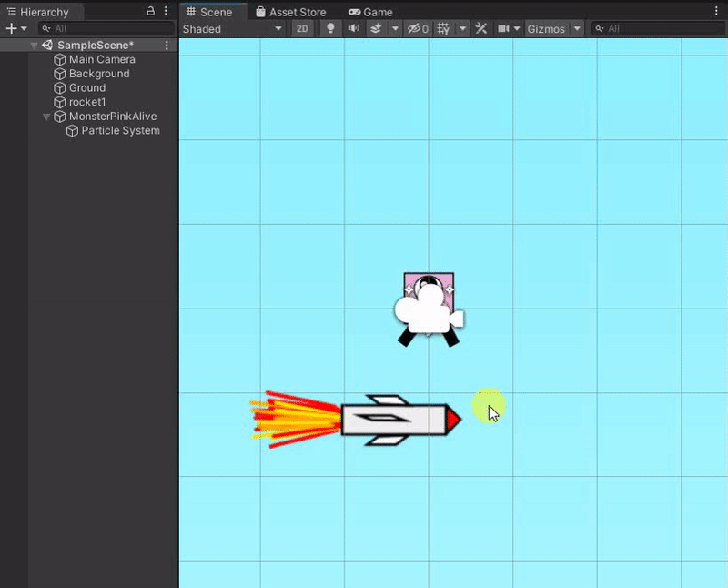This screenshot has height=588, width=728.
Task: Open SampleScene three-dot options menu
Action: (x=167, y=46)
